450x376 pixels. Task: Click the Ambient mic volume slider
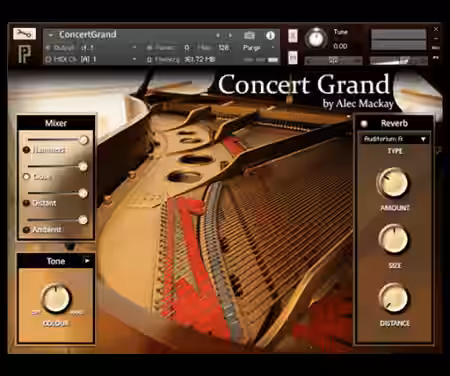[x=58, y=220]
